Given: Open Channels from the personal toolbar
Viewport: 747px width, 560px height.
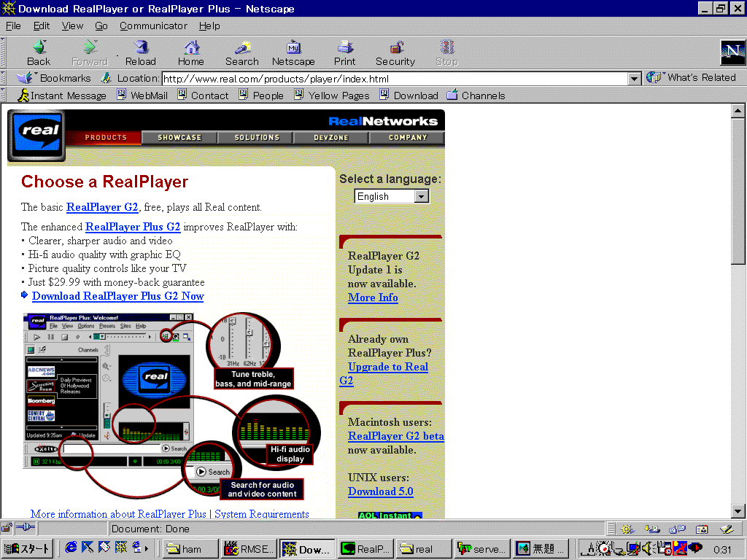Looking at the screenshot, I should 476,96.
